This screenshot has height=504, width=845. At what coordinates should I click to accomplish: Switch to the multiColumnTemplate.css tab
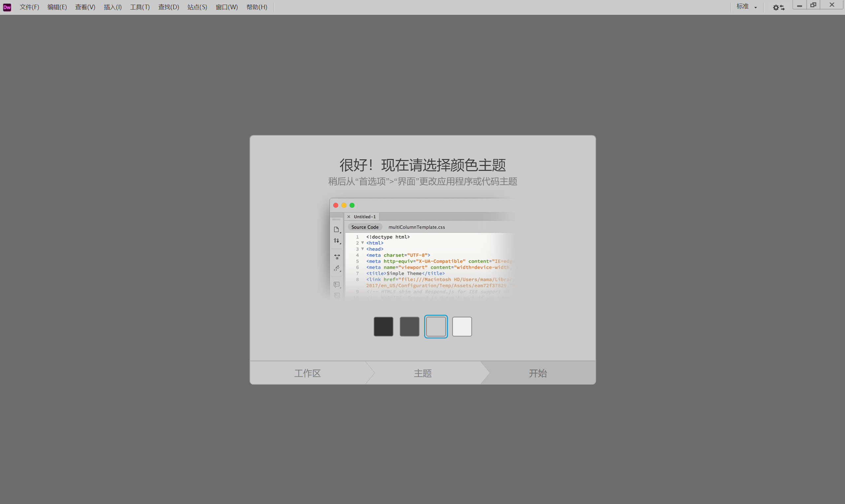click(416, 227)
